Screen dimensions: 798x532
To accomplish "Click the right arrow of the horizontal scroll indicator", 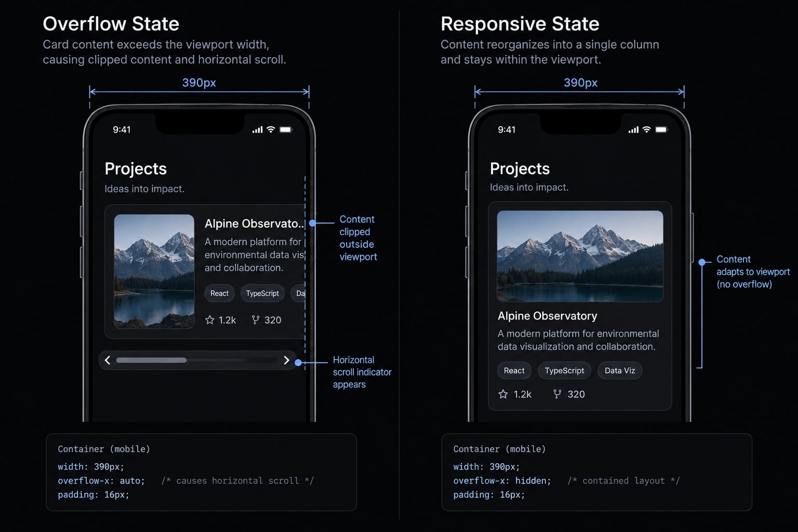I will pyautogui.click(x=286, y=360).
